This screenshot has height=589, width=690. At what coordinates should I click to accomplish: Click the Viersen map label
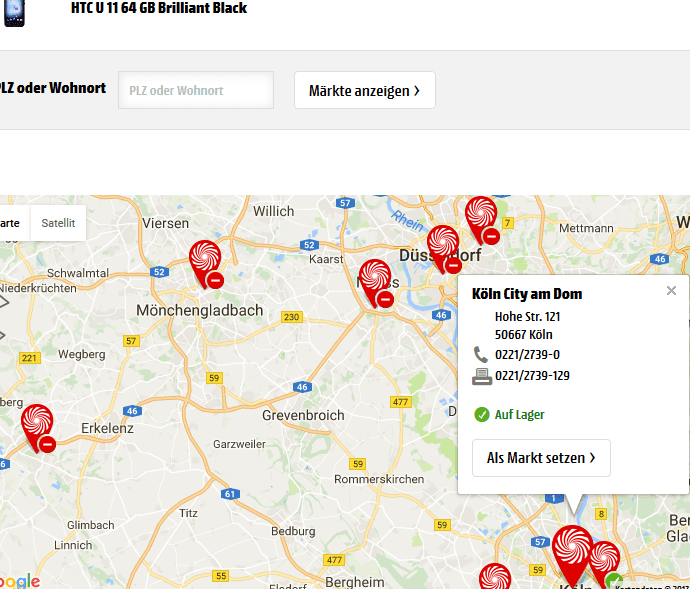(x=165, y=223)
